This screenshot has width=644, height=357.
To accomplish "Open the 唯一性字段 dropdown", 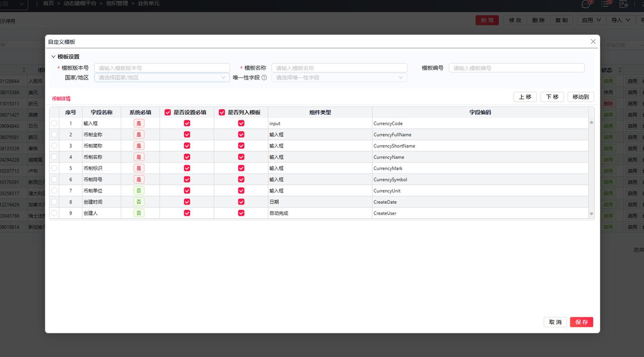I will pyautogui.click(x=339, y=77).
